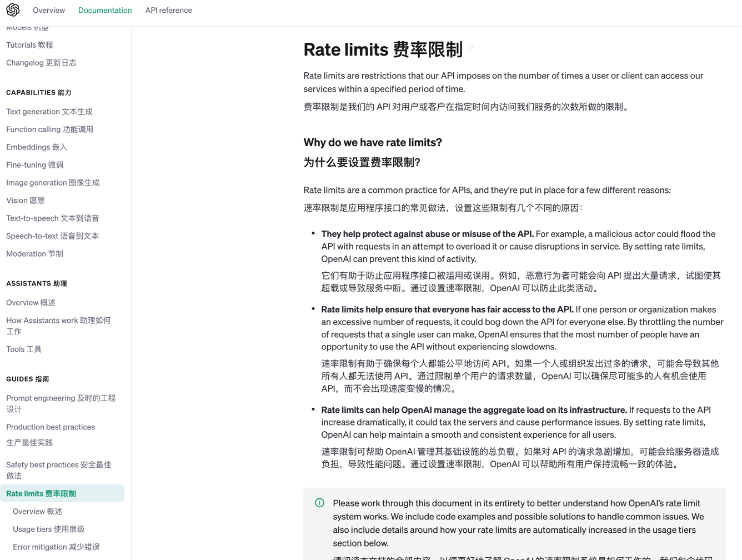This screenshot has height=560, width=742.
Task: Open the Vision 愿景 page
Action: pyautogui.click(x=26, y=201)
